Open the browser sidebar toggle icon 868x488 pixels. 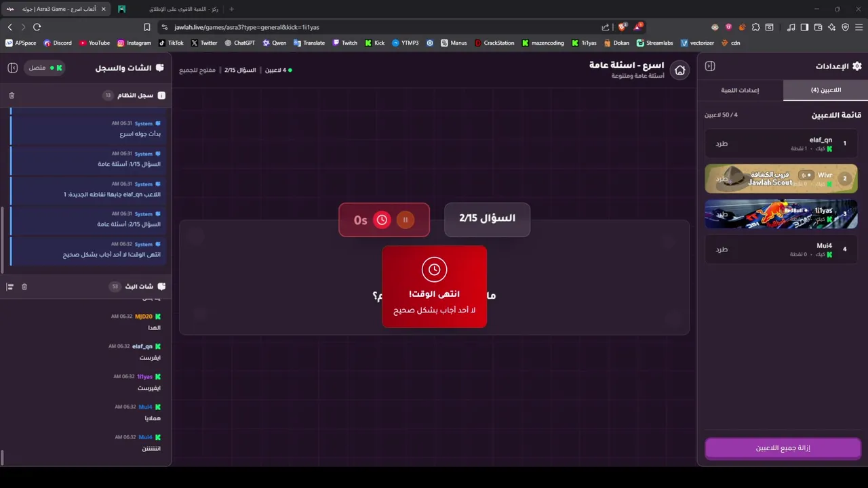(804, 27)
